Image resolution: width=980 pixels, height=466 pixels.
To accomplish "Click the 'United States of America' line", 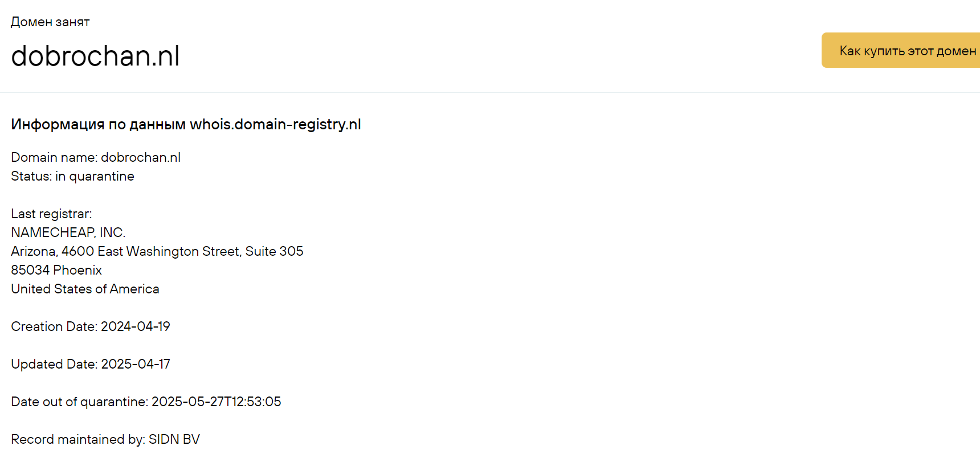I will tap(85, 289).
